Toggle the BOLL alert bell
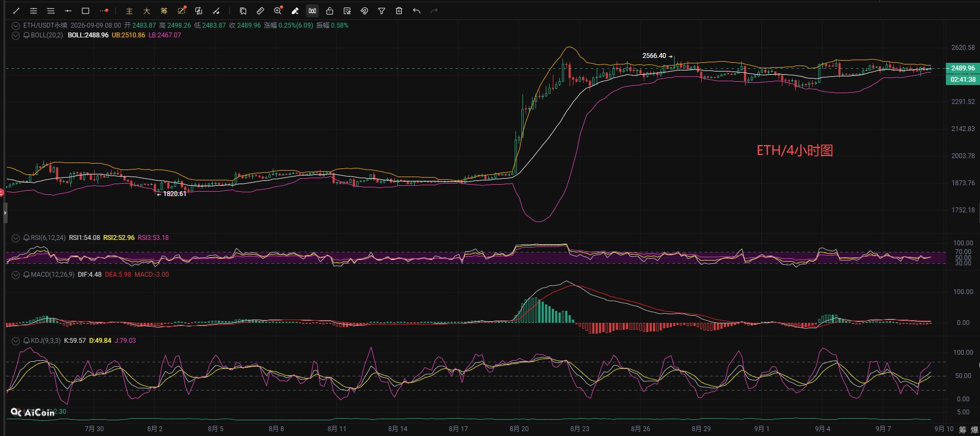 [27, 35]
